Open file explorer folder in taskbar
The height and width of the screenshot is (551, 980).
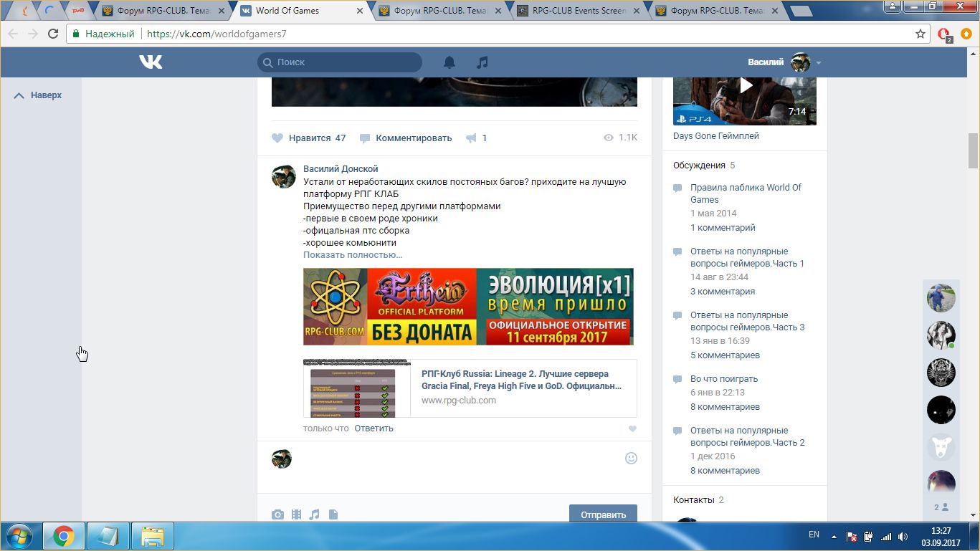click(x=153, y=536)
